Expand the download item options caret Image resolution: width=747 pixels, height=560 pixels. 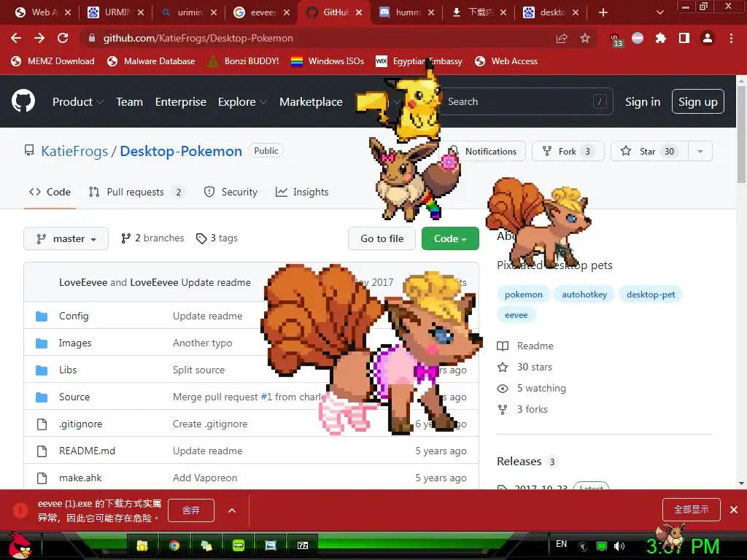(232, 510)
